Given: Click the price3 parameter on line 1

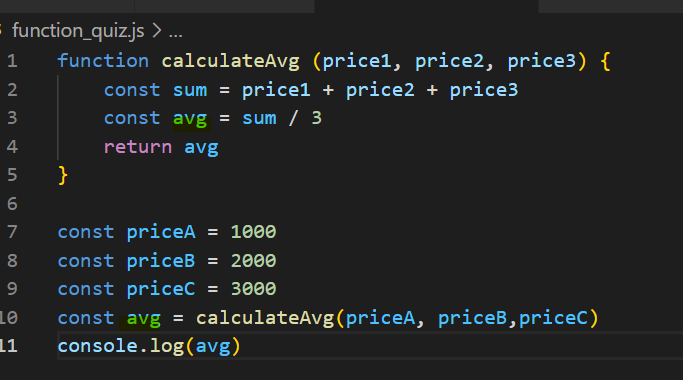Looking at the screenshot, I should [x=542, y=61].
